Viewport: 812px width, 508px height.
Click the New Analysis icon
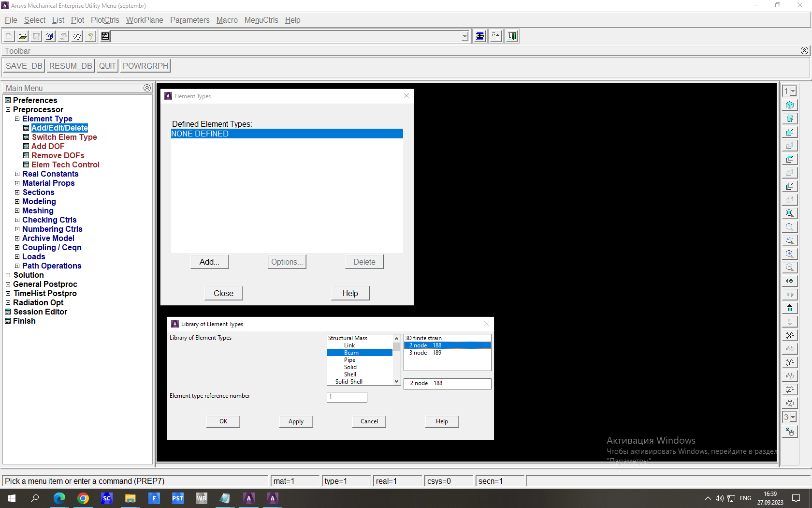coord(9,36)
